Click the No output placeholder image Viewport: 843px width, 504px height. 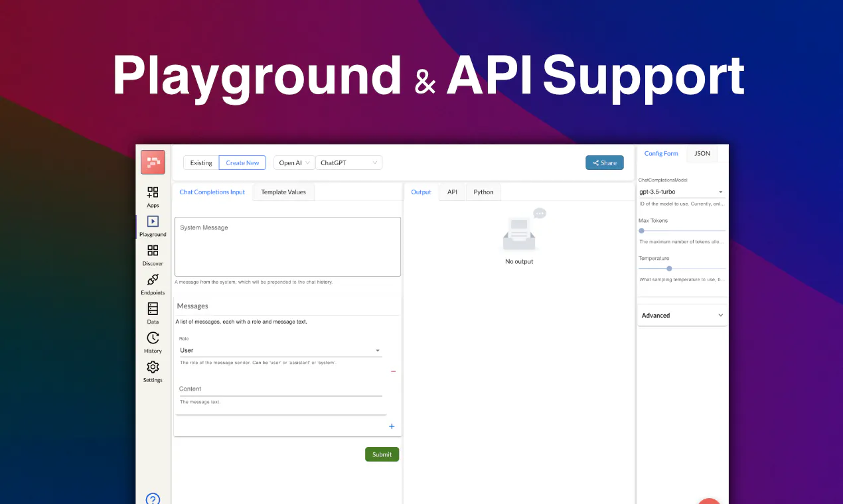[524, 229]
